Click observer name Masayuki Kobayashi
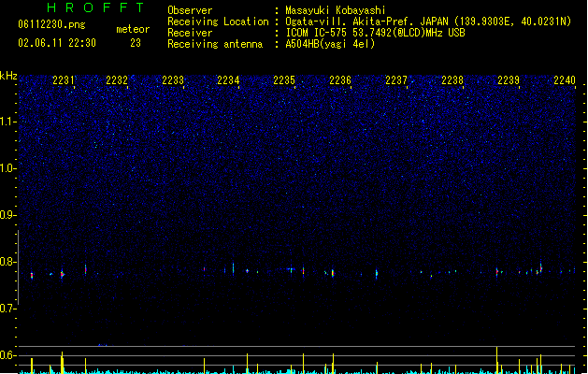Viewport: 588px width, 374px height. click(x=336, y=10)
